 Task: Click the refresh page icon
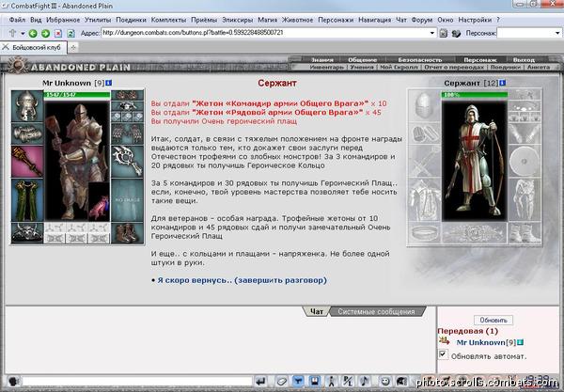pyautogui.click(x=70, y=33)
